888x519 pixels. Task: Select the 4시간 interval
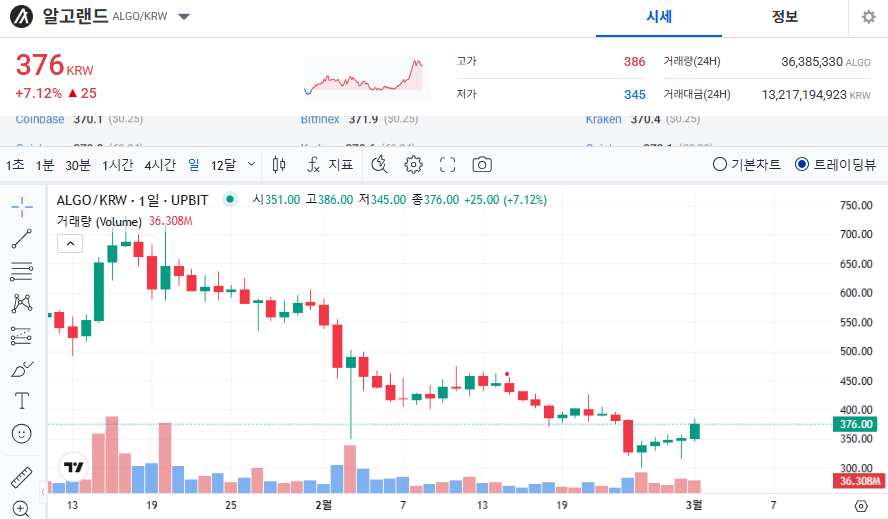click(x=160, y=165)
